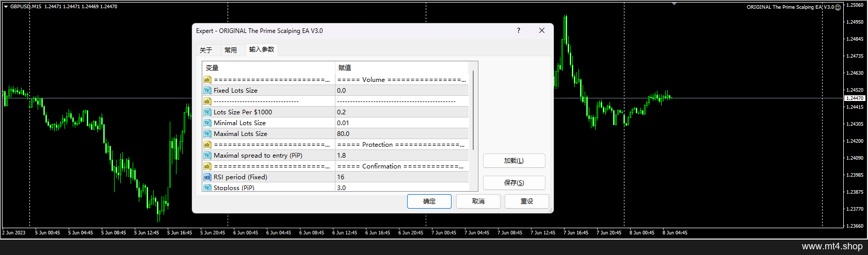Switch to the 关于 tab
This screenshot has height=255, width=868.
(x=206, y=50)
